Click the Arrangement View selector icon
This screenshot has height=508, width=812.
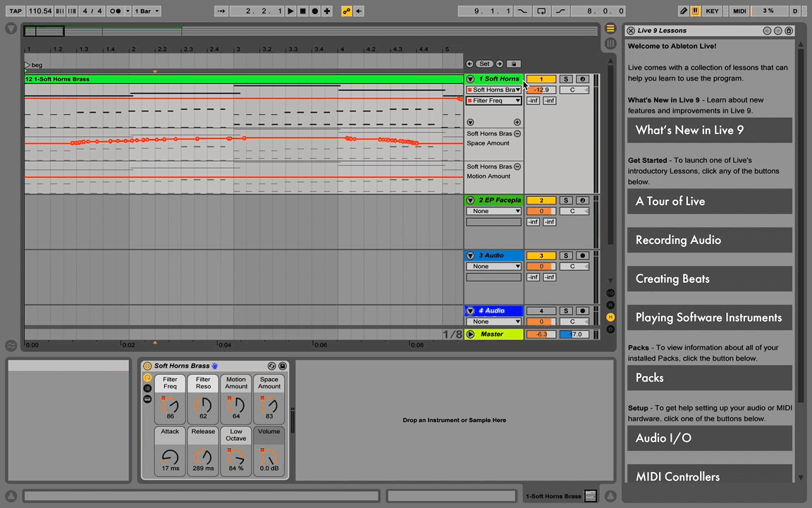tap(610, 28)
